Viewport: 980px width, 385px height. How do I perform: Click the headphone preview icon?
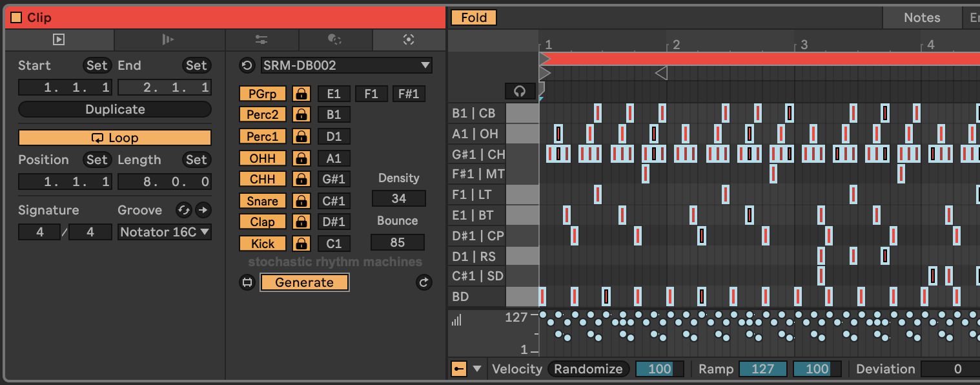pos(520,91)
